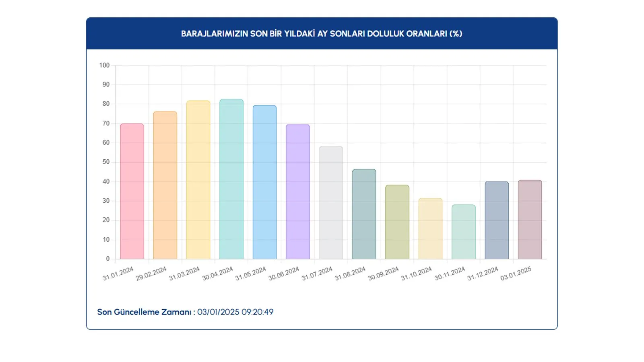
Task: Click the y-axis value 60
Action: coord(106,143)
